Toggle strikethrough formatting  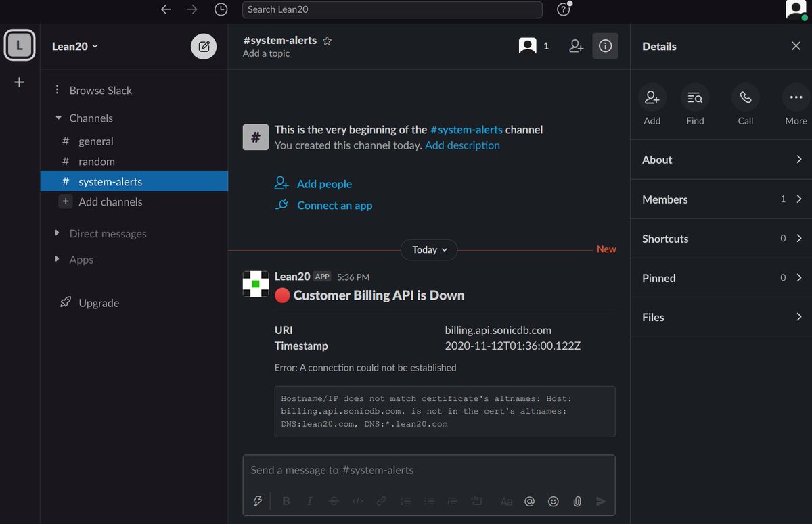(x=334, y=501)
